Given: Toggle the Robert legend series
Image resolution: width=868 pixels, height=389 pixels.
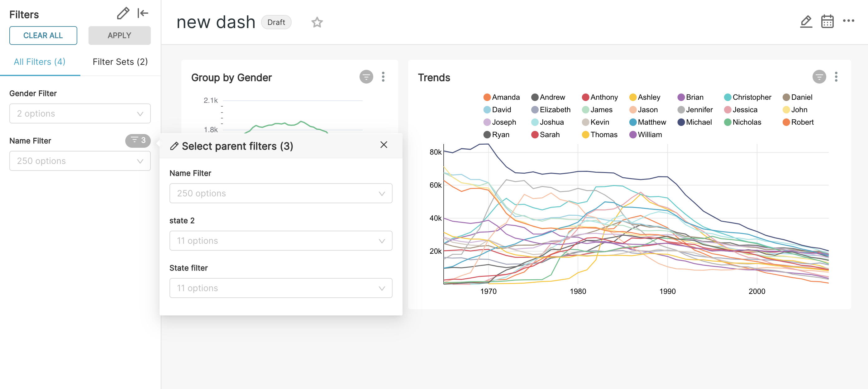Looking at the screenshot, I should point(798,122).
